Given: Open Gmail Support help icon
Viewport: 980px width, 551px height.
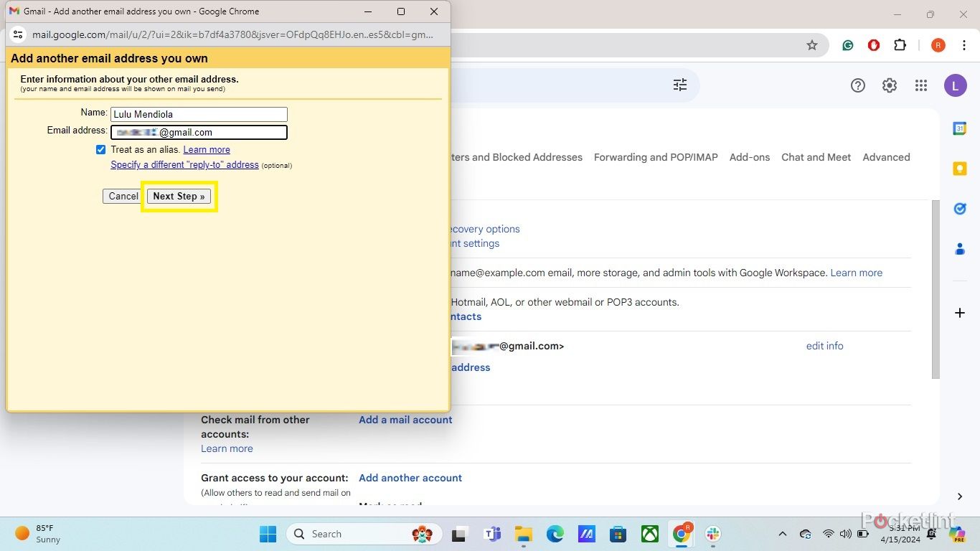Looking at the screenshot, I should click(x=858, y=85).
